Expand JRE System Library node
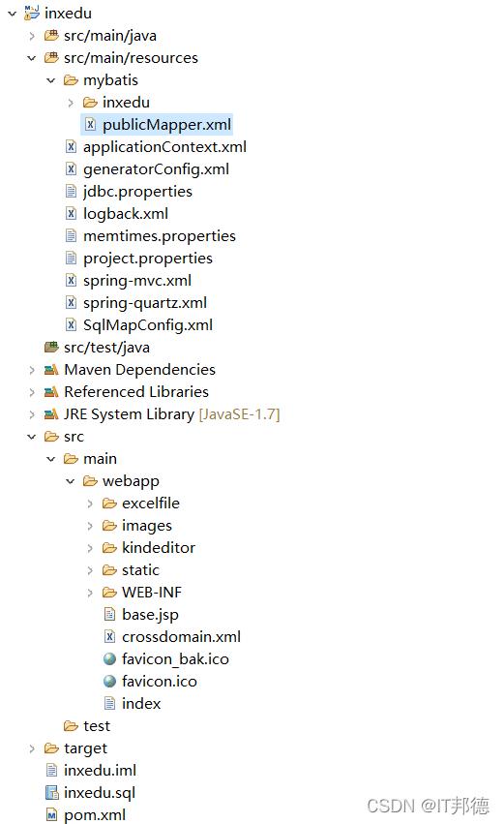The height and width of the screenshot is (824, 504). pyautogui.click(x=32, y=414)
